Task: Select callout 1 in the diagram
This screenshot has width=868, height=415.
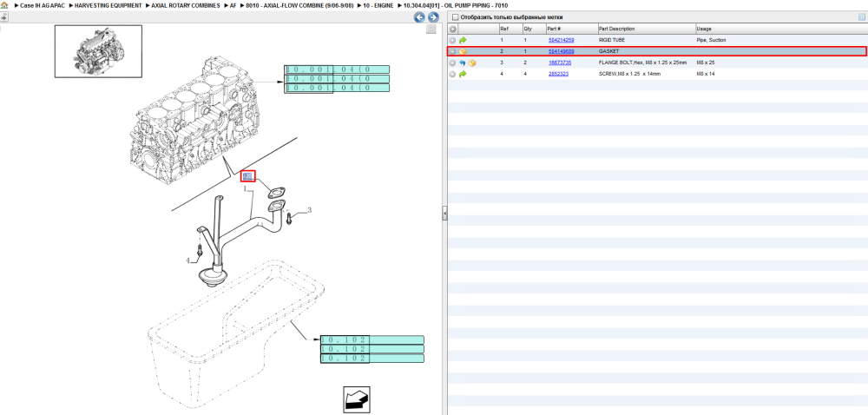Action: 245,188
